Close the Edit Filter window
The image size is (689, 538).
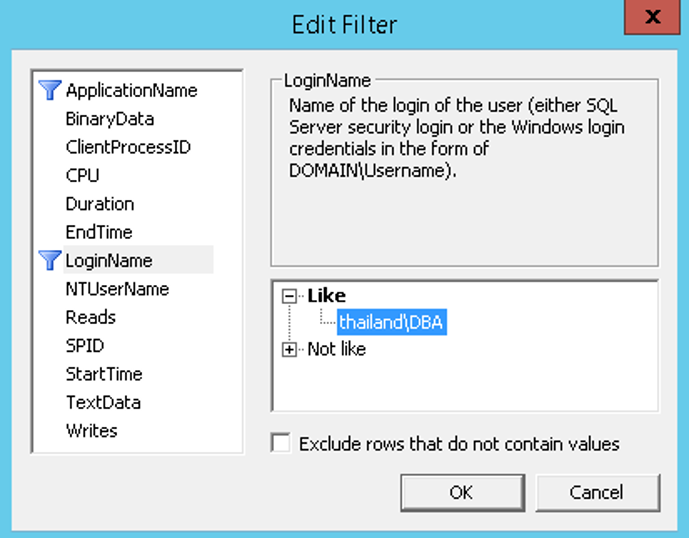654,18
